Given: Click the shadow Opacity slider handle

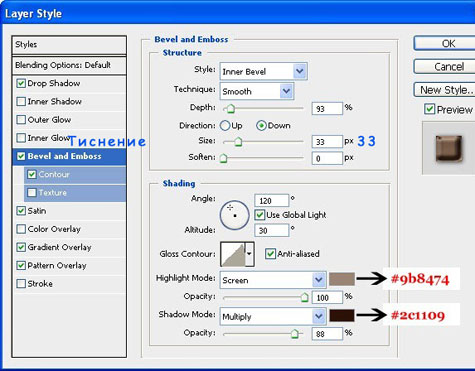Looking at the screenshot, I should click(x=294, y=333).
